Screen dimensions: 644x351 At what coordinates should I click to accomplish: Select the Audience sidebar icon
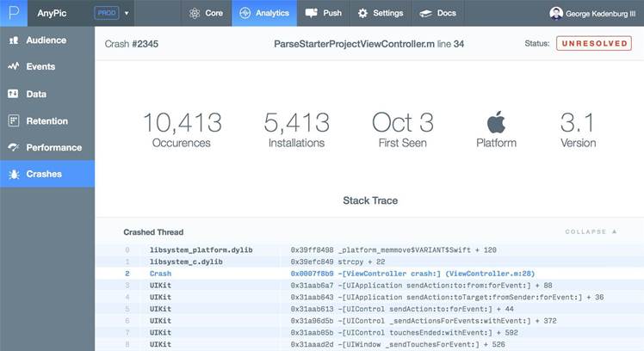pos(14,40)
